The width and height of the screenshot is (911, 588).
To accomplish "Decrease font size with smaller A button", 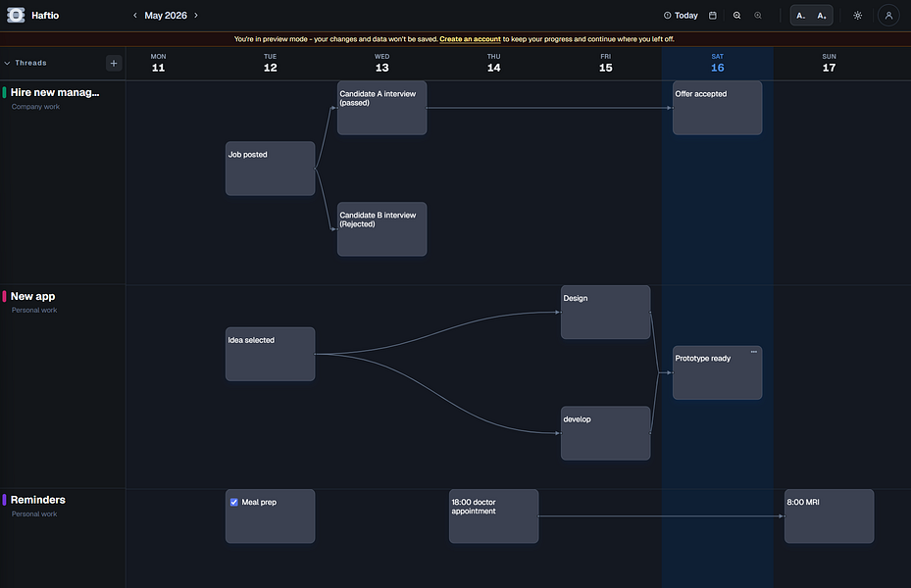I will 800,16.
